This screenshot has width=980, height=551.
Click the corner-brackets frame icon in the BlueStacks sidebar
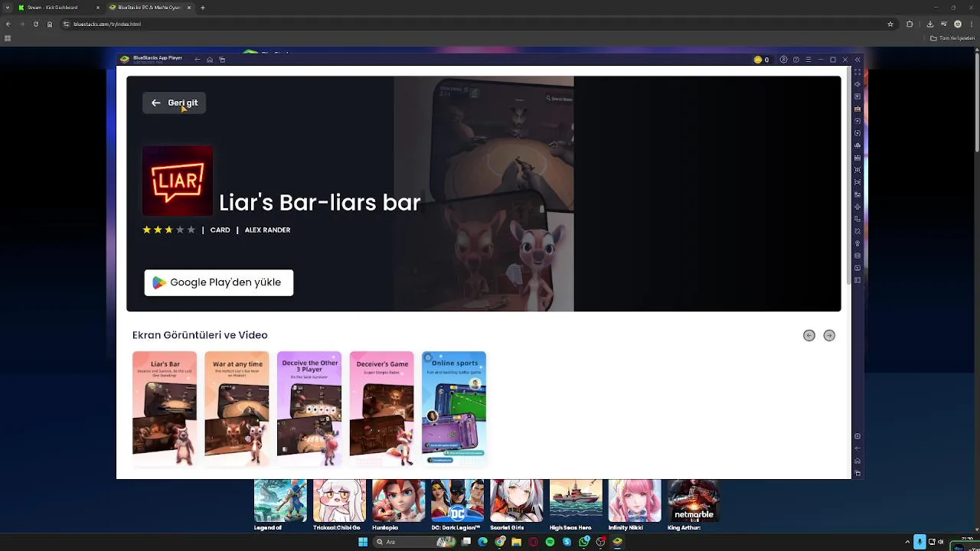tap(857, 182)
